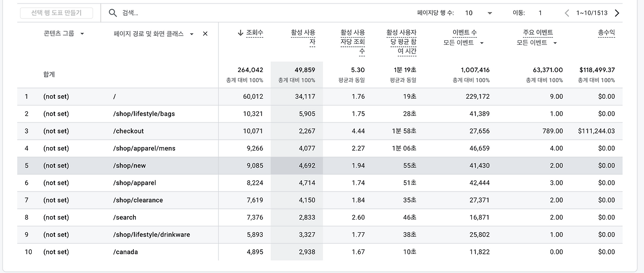Click engagement time 1분 58초
This screenshot has width=644, height=273.
tap(404, 131)
